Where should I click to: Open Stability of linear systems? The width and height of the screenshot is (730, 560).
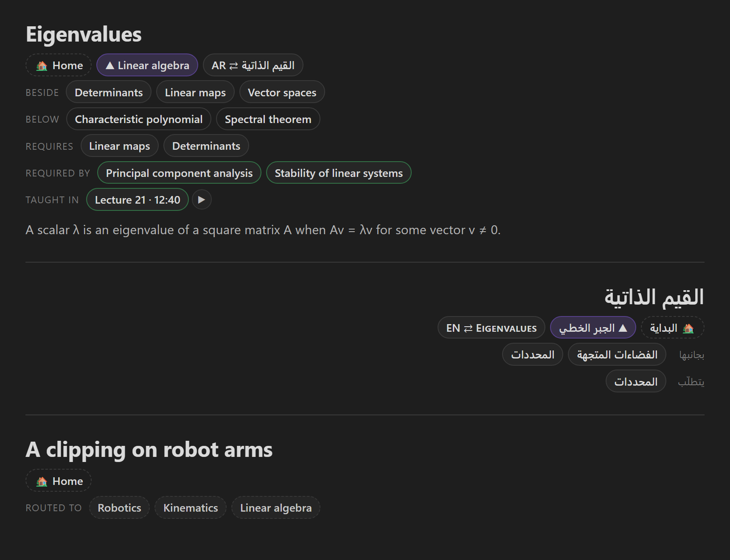click(339, 173)
